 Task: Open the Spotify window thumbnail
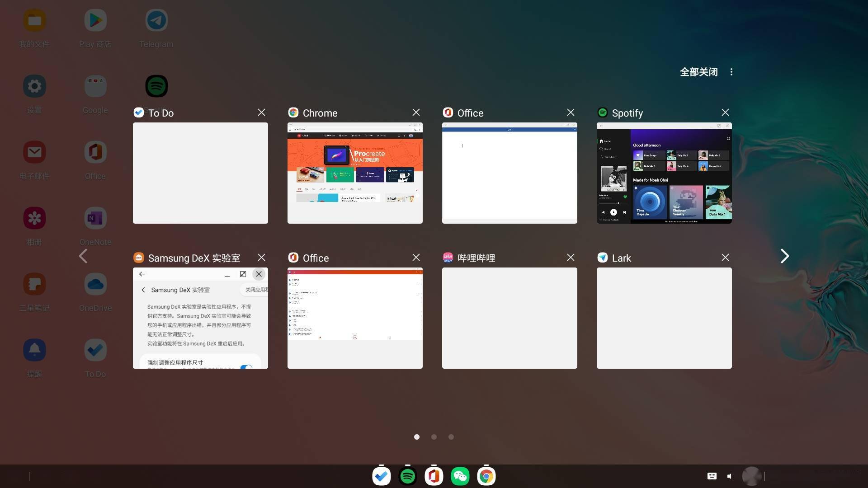coord(664,173)
